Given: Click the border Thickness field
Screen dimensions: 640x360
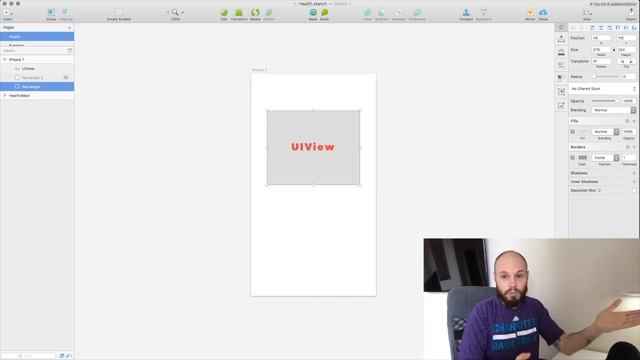Looking at the screenshot, I should pos(629,158).
